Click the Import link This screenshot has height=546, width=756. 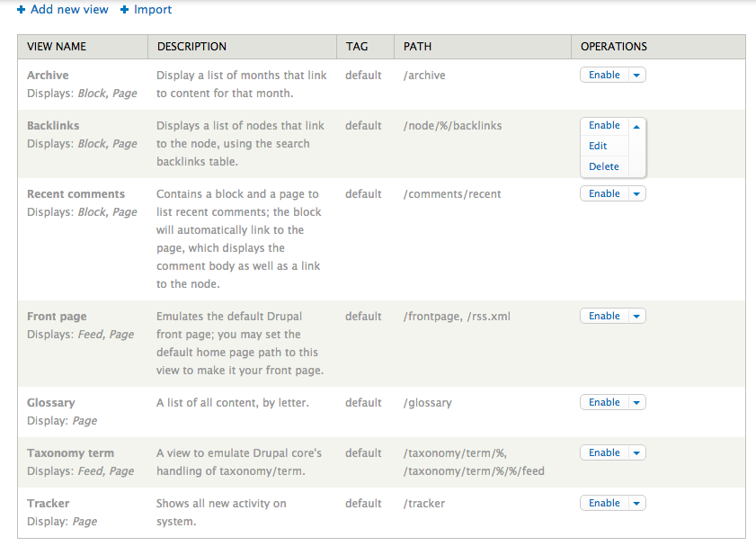pyautogui.click(x=153, y=9)
